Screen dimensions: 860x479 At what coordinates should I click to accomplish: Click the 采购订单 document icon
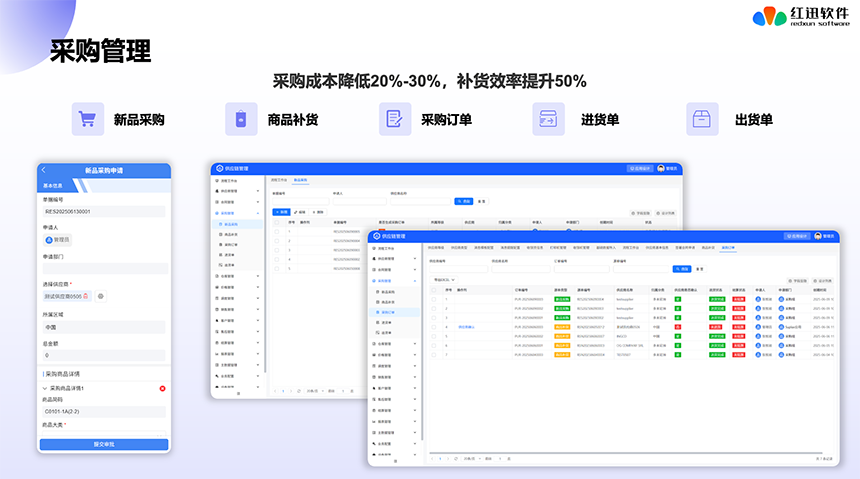point(395,119)
